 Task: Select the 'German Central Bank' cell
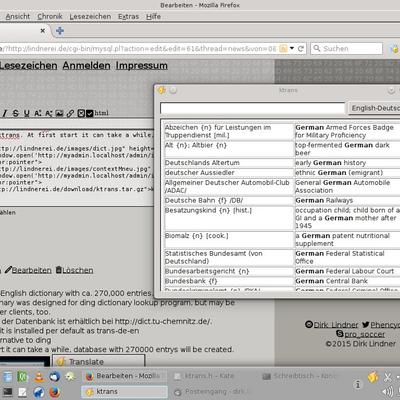click(347, 281)
